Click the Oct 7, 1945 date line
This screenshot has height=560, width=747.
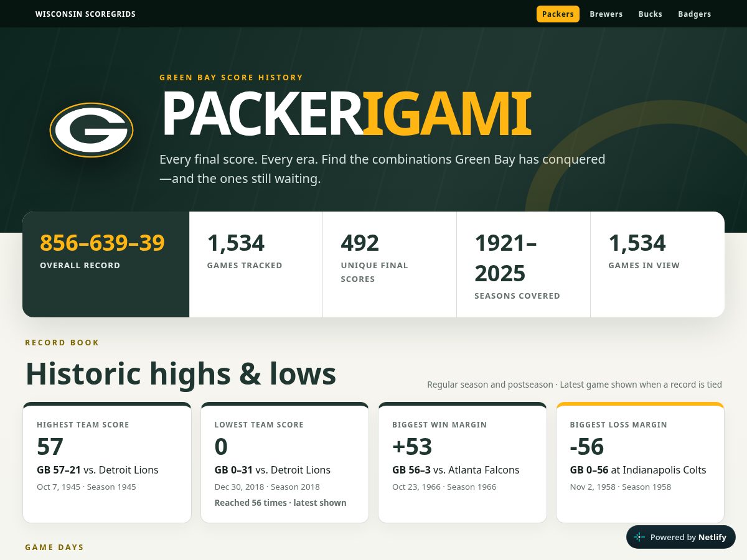[87, 487]
